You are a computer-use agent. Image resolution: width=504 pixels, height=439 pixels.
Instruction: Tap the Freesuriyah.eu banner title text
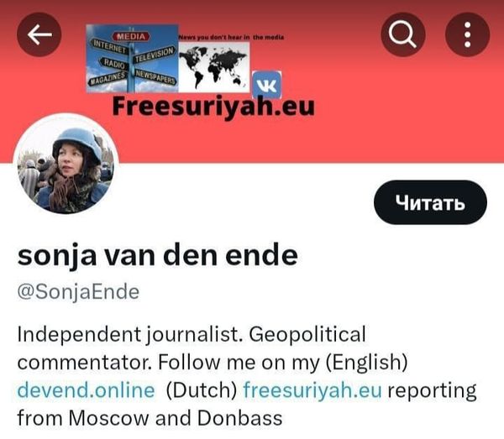tap(213, 107)
